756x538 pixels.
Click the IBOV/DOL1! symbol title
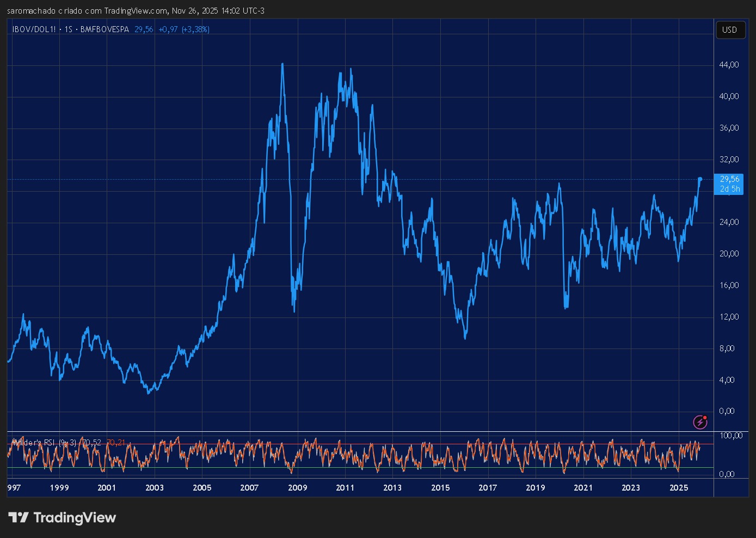pos(34,29)
